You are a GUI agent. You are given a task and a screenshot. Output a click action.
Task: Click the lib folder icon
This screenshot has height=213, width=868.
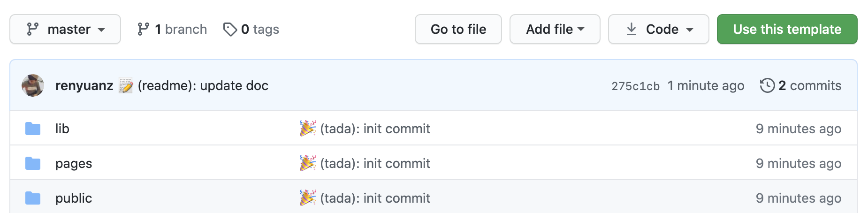[x=33, y=129]
